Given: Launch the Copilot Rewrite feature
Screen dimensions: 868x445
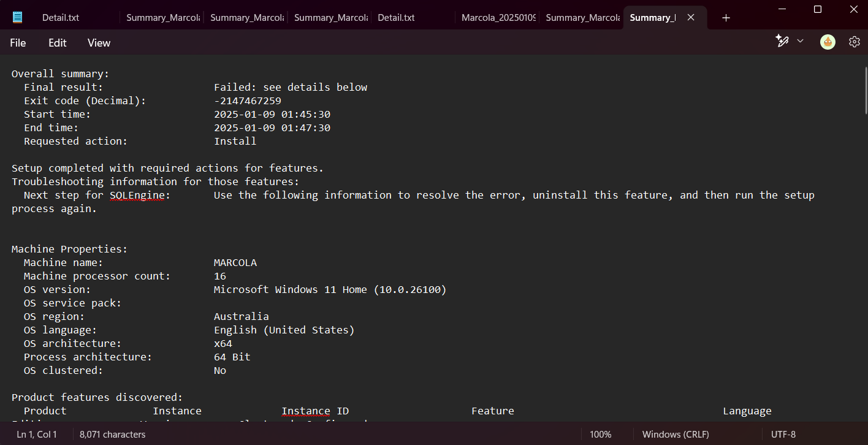Looking at the screenshot, I should point(782,41).
